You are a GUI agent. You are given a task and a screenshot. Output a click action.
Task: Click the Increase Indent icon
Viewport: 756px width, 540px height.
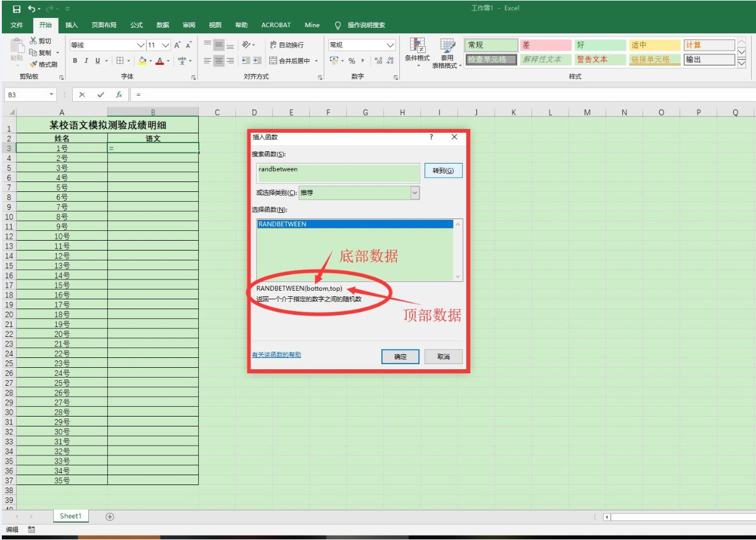pos(257,60)
